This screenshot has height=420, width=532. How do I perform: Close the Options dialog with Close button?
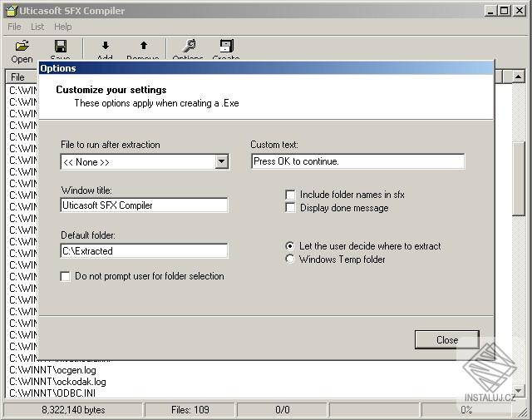[446, 339]
